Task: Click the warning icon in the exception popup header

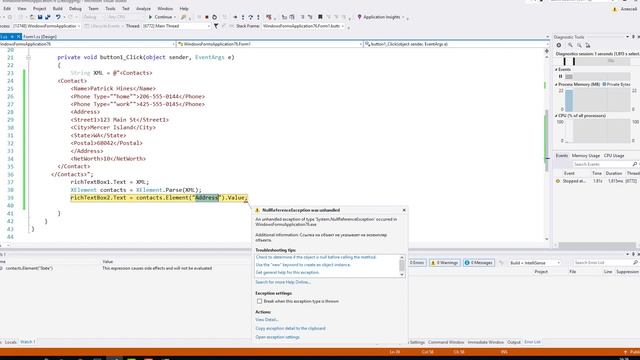Action: pos(258,210)
